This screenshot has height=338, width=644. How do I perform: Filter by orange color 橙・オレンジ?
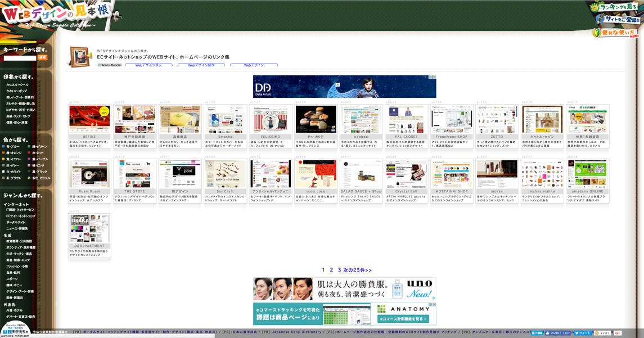coord(12,153)
